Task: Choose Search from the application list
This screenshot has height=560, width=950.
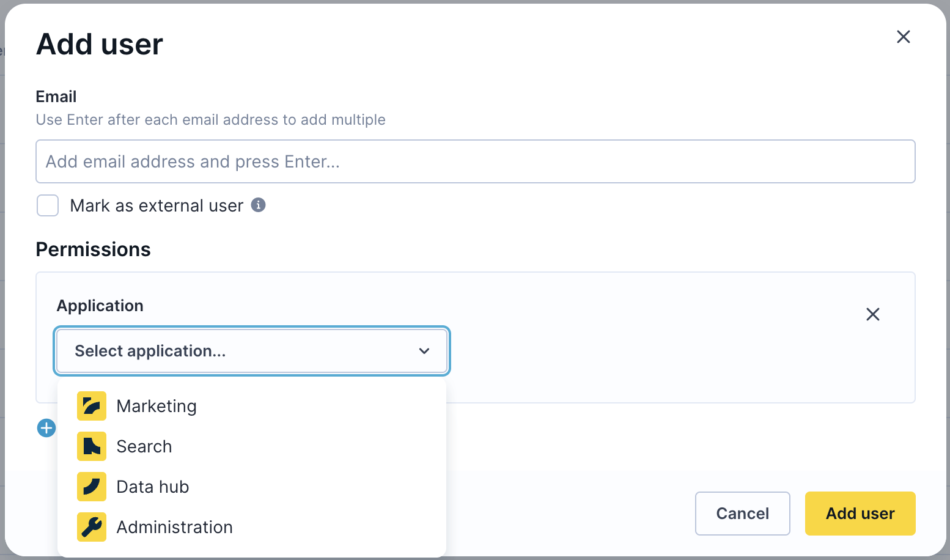Action: [252, 446]
